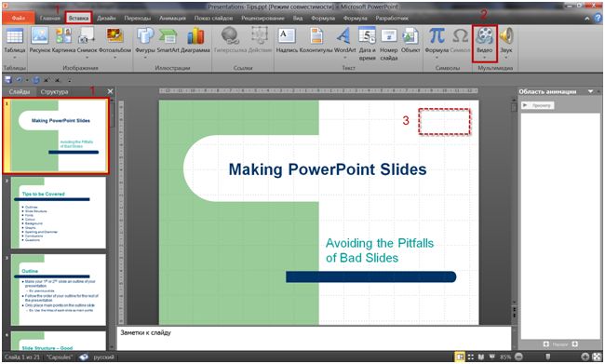The width and height of the screenshot is (605, 364).
Task: Open PowerPoint Help question mark
Action: (x=598, y=18)
